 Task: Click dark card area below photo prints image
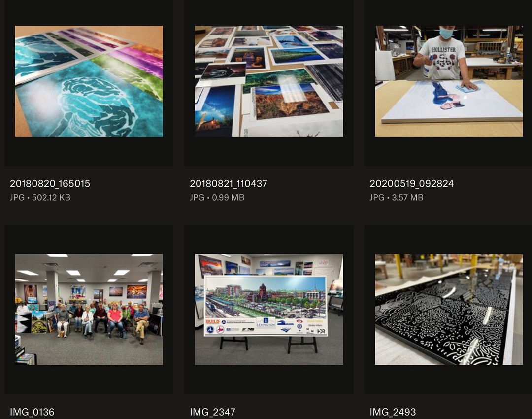[x=269, y=151]
